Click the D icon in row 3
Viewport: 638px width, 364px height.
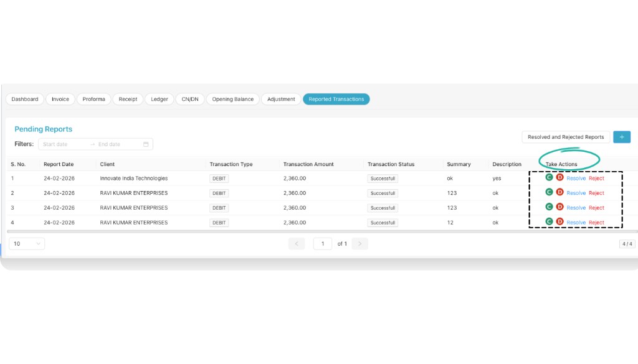pos(559,207)
